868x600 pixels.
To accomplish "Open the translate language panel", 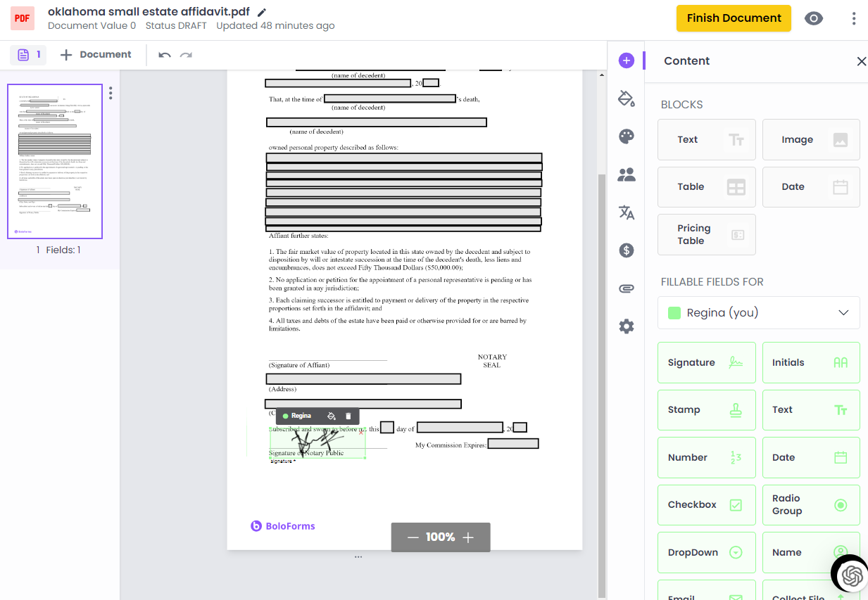I will [x=626, y=212].
